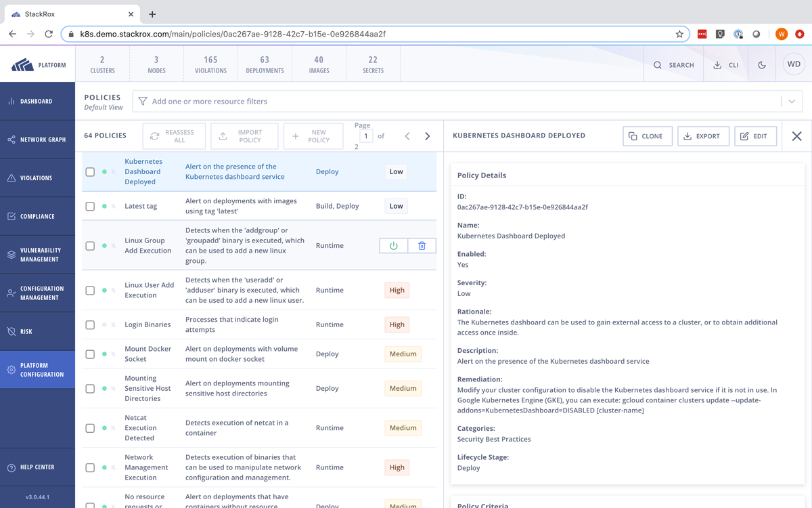
Task: Click the trash icon on Linux Group row
Action: tap(422, 246)
